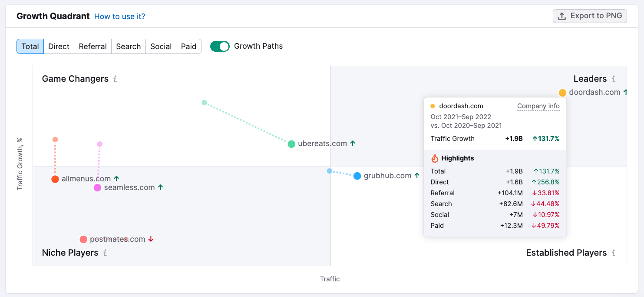Click the blue grubhub.com data point

pyautogui.click(x=357, y=176)
